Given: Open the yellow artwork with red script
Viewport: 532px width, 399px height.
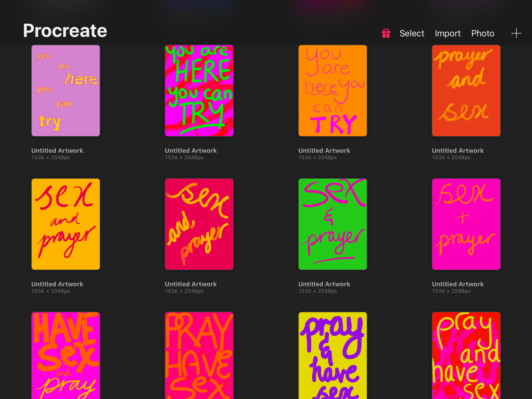Looking at the screenshot, I should 66,224.
